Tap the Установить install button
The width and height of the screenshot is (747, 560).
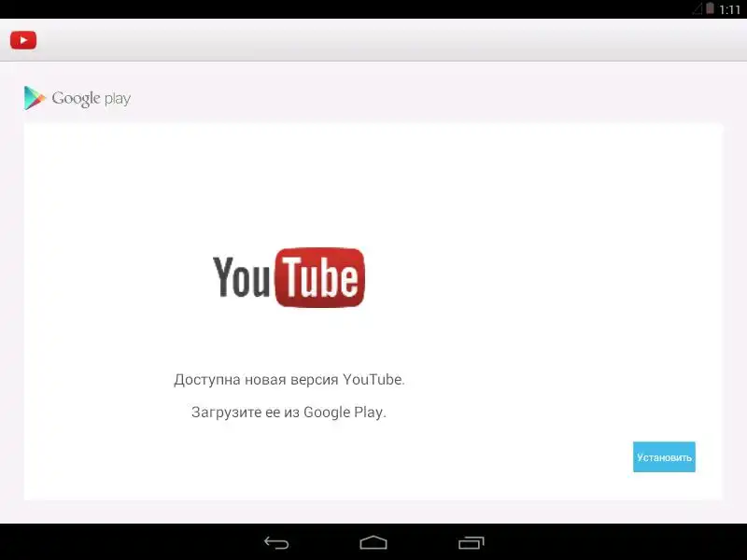pyautogui.click(x=664, y=457)
